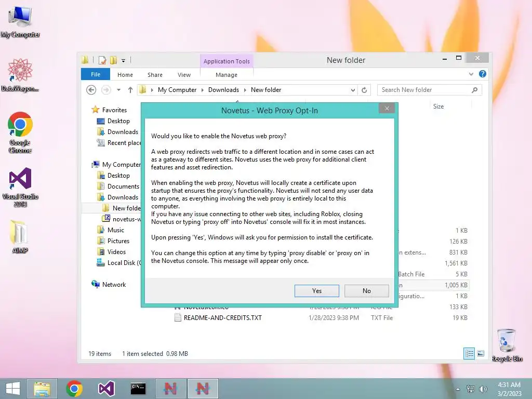Click the Search New folder field
The image size is (532, 399).
coord(430,90)
